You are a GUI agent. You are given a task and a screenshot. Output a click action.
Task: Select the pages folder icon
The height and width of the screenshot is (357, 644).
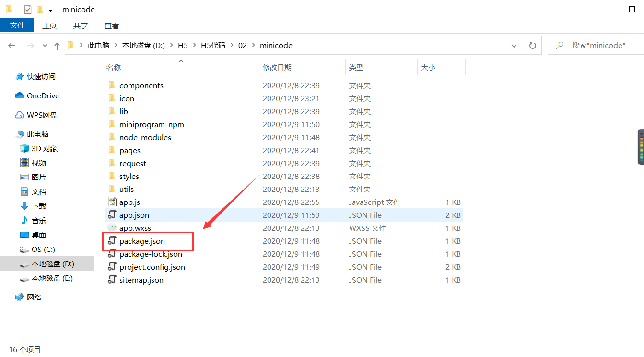coord(112,150)
